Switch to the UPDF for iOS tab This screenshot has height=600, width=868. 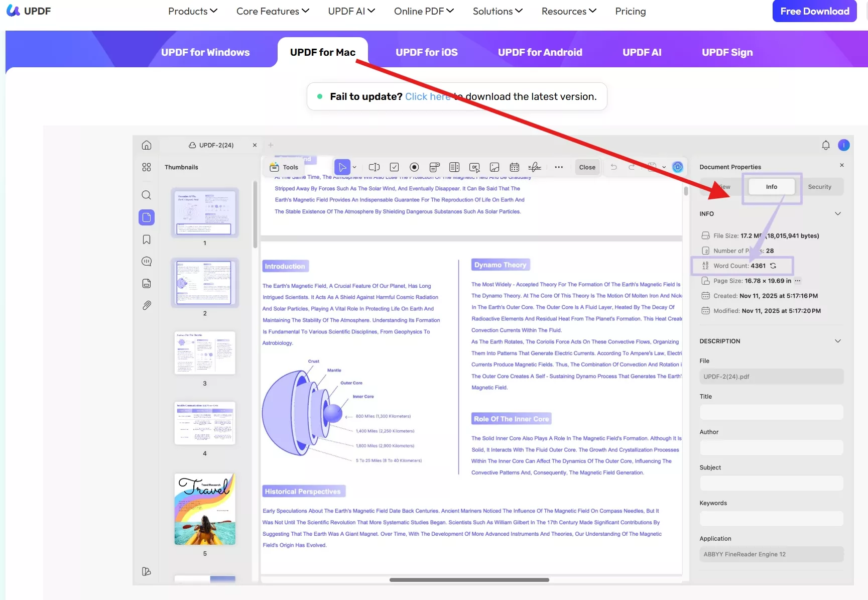427,52
